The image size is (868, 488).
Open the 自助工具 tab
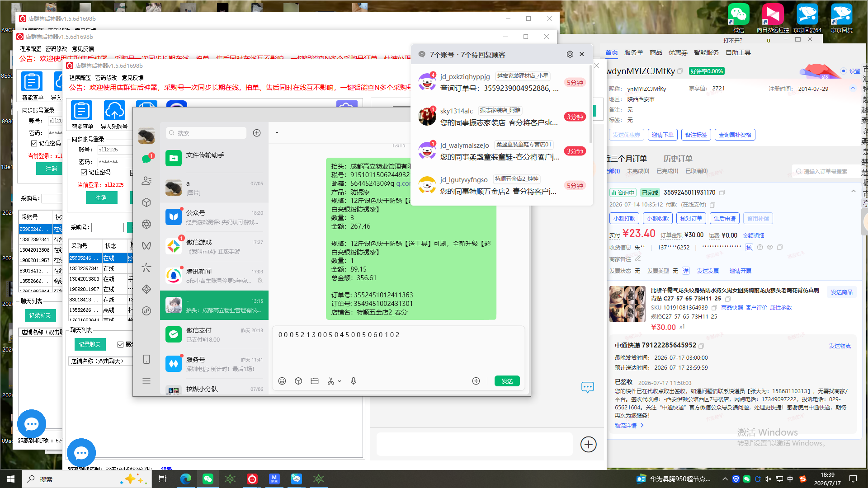click(738, 52)
